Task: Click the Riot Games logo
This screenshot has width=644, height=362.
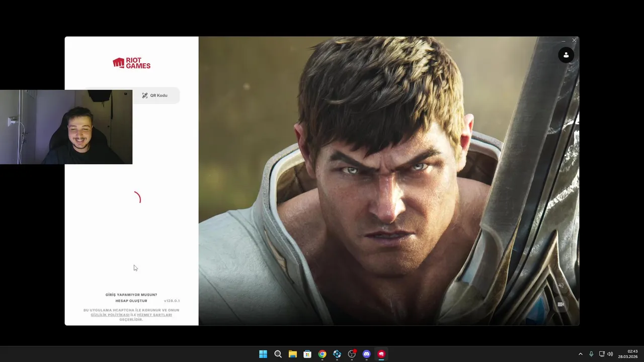Action: [x=131, y=63]
